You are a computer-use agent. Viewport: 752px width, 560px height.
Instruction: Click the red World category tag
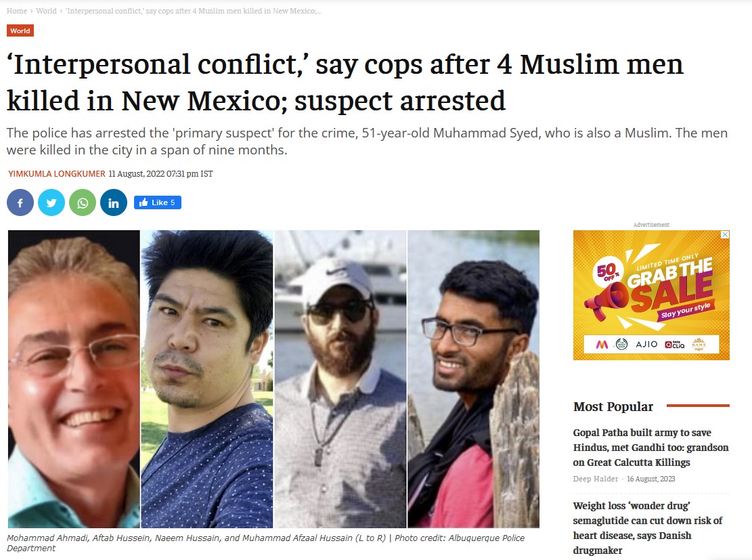point(20,30)
